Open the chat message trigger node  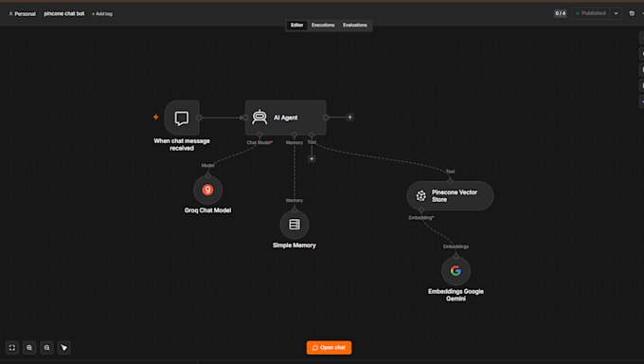(x=182, y=118)
